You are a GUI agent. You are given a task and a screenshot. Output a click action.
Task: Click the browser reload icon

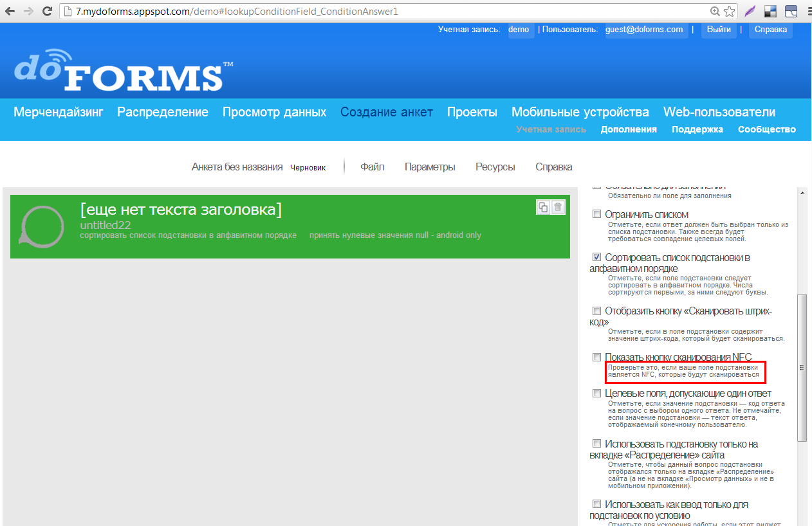pos(47,11)
